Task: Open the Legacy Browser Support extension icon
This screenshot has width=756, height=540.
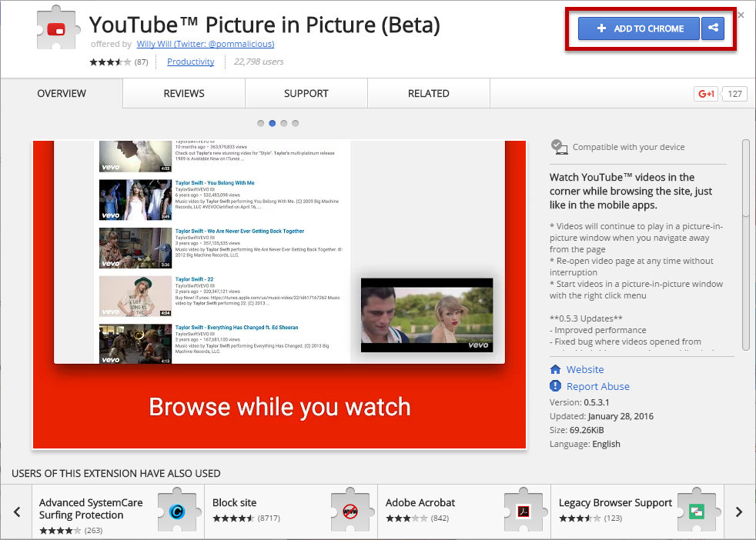Action: click(697, 511)
